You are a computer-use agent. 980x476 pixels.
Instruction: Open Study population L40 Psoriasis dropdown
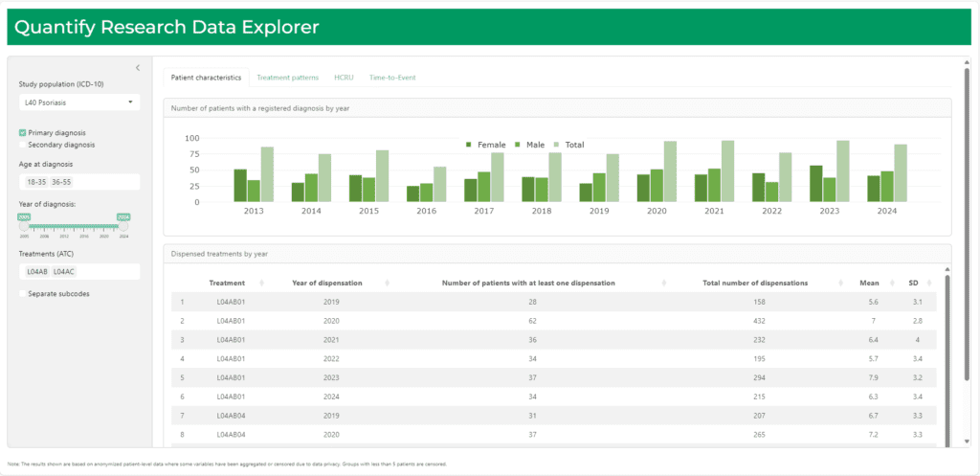tap(79, 102)
